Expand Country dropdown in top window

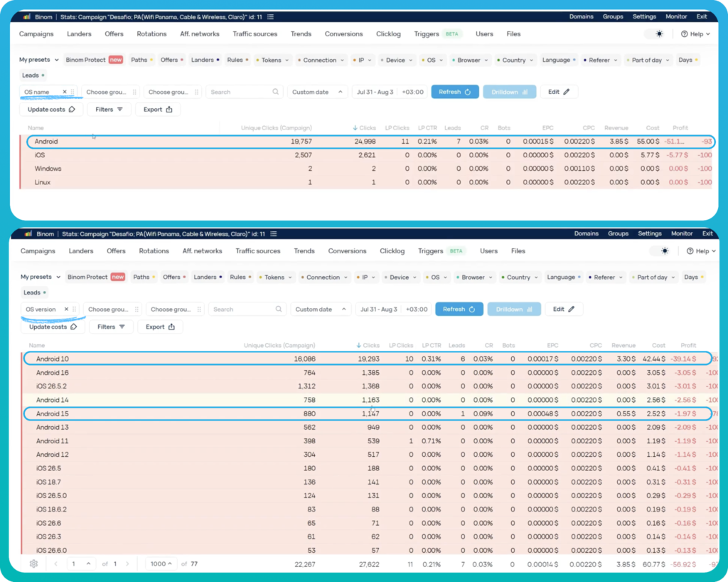tap(515, 60)
